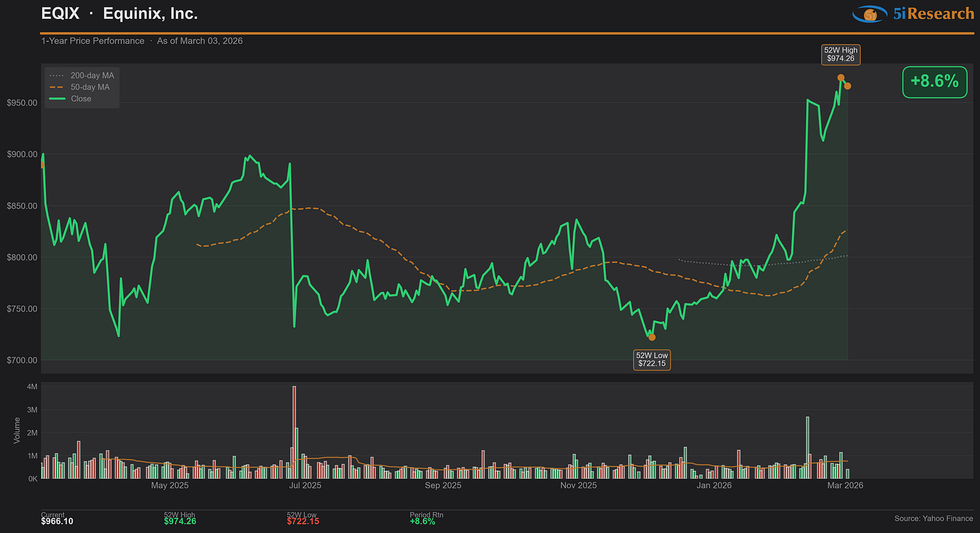
Task: Click the 52W High $974.26 annotation
Action: coord(841,55)
